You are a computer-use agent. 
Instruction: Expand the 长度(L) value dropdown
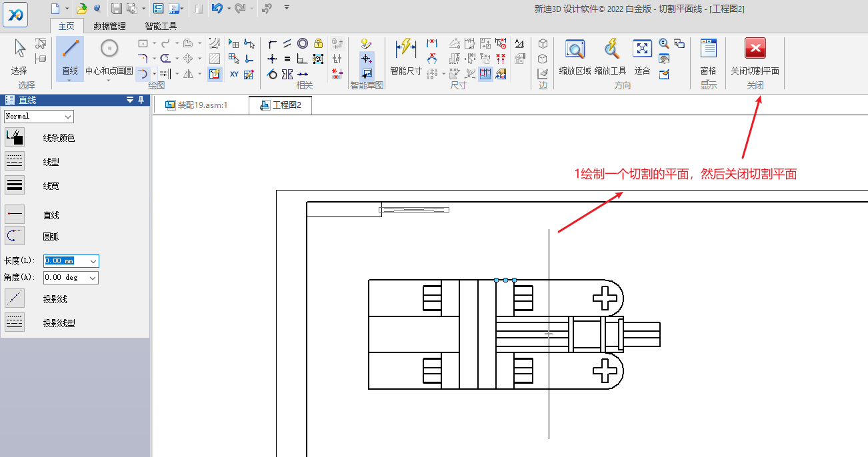pyautogui.click(x=93, y=261)
